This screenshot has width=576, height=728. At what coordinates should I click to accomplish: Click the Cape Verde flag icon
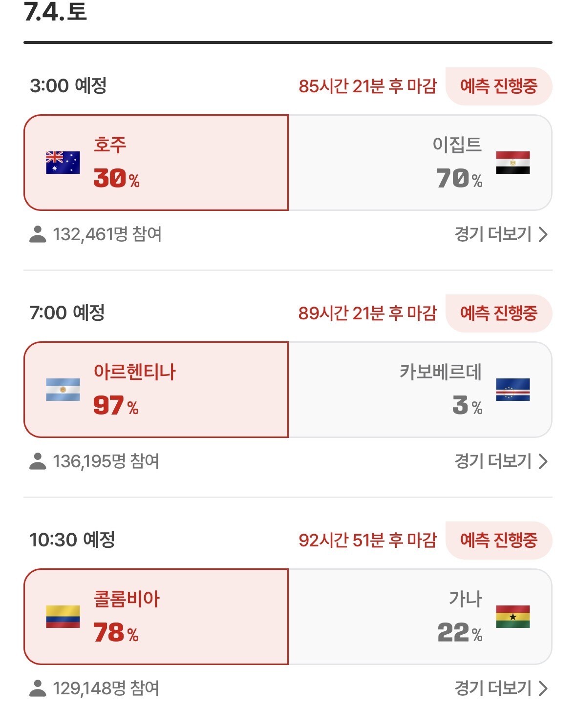tap(512, 390)
